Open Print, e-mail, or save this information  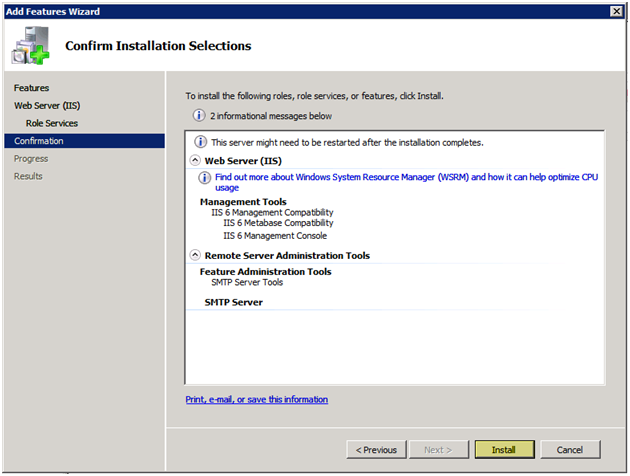(x=256, y=399)
